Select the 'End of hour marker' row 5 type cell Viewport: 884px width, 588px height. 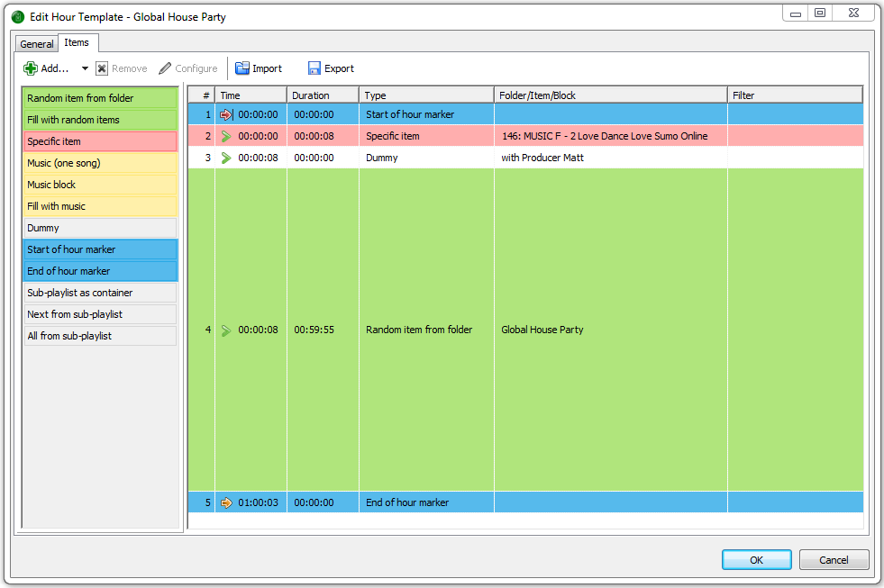click(427, 502)
